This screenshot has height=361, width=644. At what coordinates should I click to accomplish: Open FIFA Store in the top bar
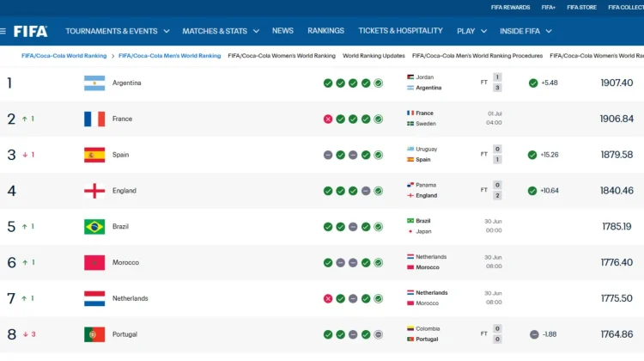(x=581, y=8)
